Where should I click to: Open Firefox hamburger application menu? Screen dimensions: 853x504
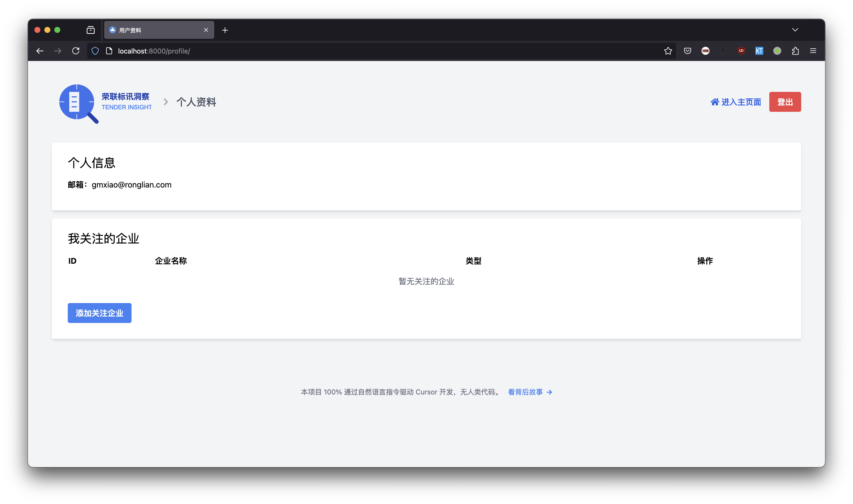(813, 51)
